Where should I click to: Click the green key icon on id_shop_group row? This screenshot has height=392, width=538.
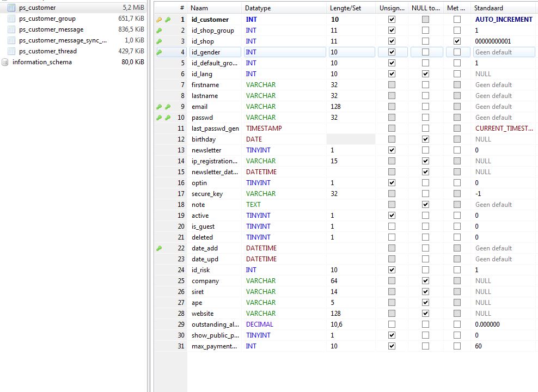coord(159,30)
